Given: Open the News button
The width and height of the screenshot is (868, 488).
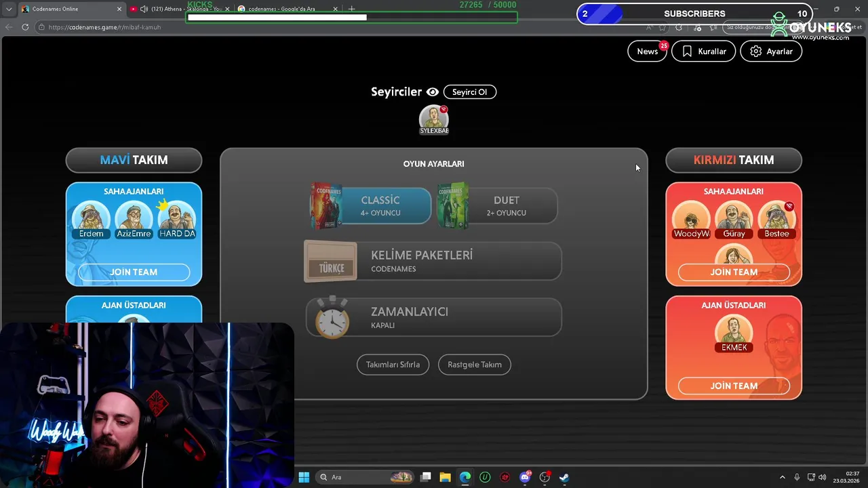Looking at the screenshot, I should tap(647, 52).
